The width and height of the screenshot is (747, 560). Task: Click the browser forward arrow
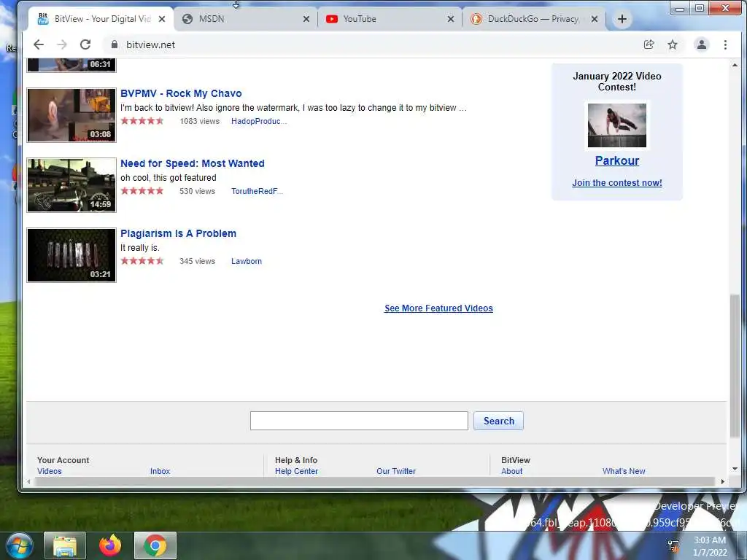tap(62, 44)
